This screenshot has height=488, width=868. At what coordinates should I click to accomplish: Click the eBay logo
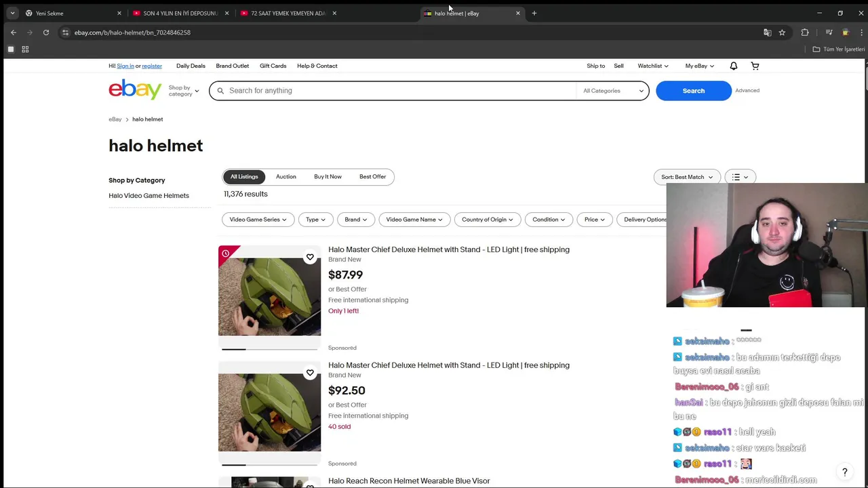click(x=135, y=89)
